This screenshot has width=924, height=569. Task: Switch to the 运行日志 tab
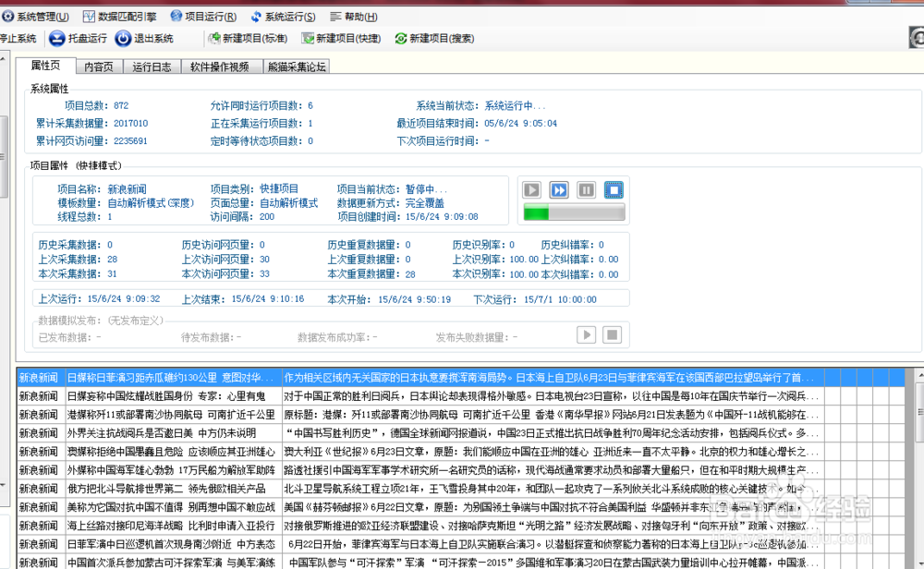(x=151, y=66)
